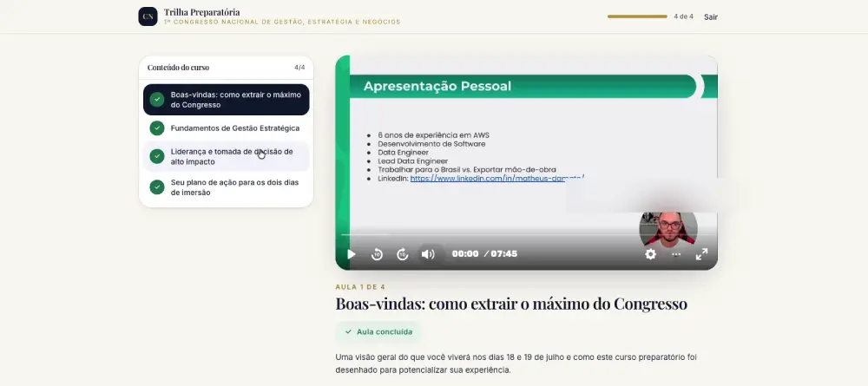Click the Trabalhar para o Brasil bullet

467,170
